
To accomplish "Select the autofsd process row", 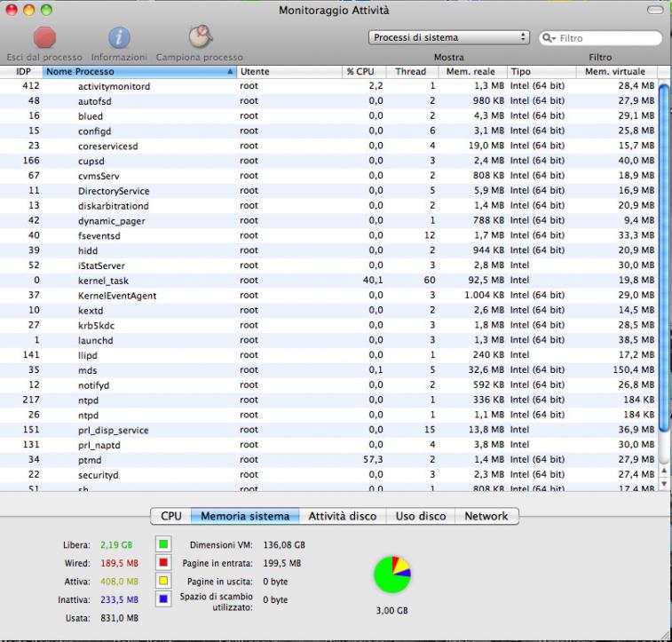I will [x=328, y=100].
